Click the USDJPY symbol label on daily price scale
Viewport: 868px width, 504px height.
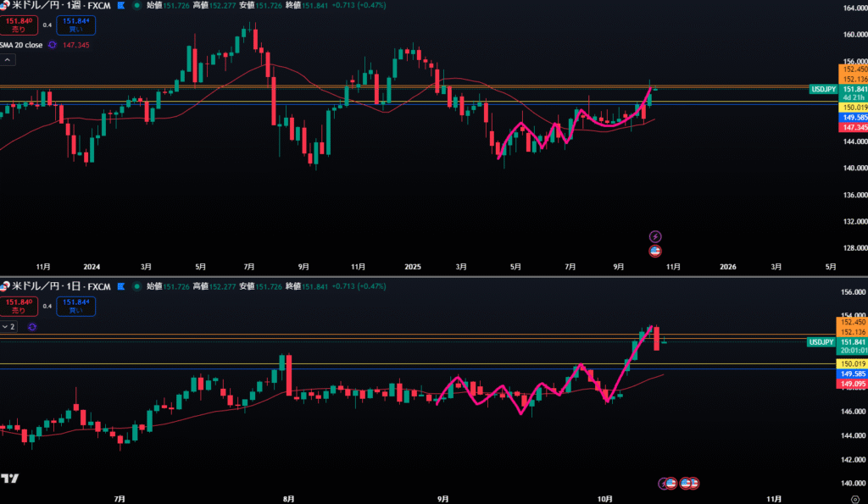tap(821, 341)
